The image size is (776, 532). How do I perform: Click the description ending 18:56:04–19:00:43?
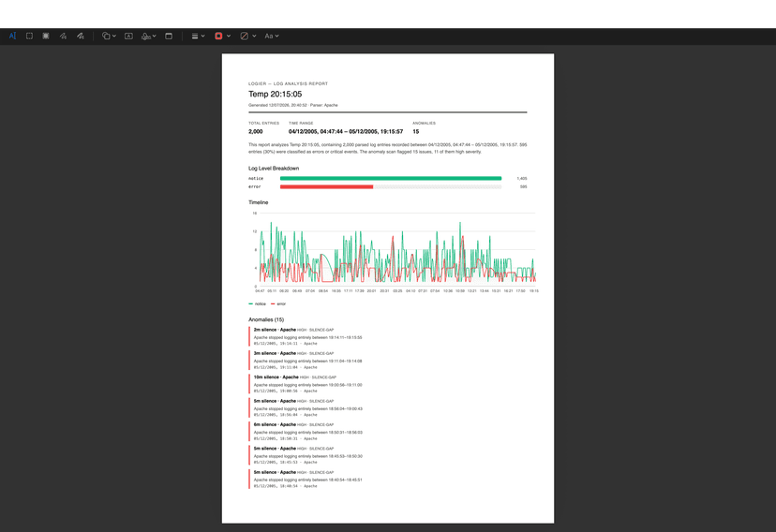pyautogui.click(x=307, y=408)
